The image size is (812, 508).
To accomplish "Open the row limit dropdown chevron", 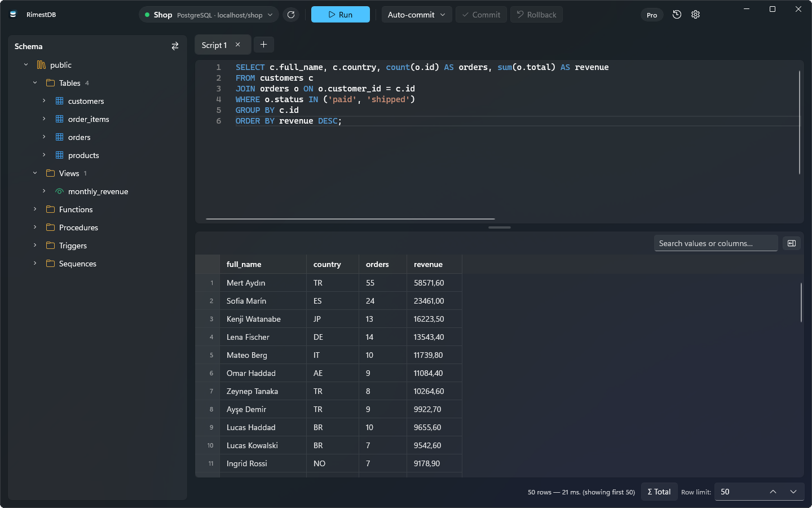I will [x=793, y=492].
